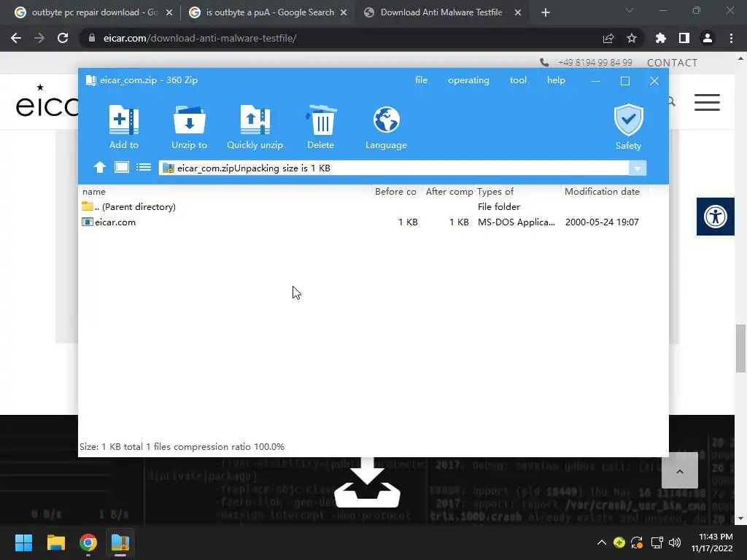Expand the archive path dropdown arrow
The image size is (747, 560).
638,168
